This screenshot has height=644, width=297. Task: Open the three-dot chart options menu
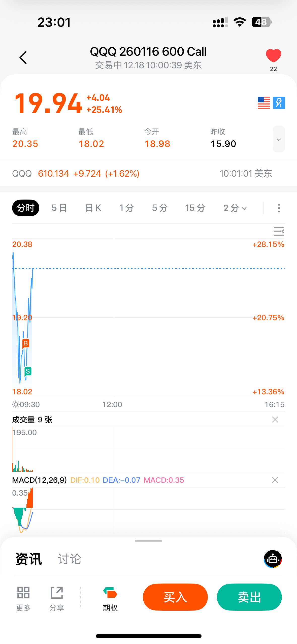click(279, 208)
